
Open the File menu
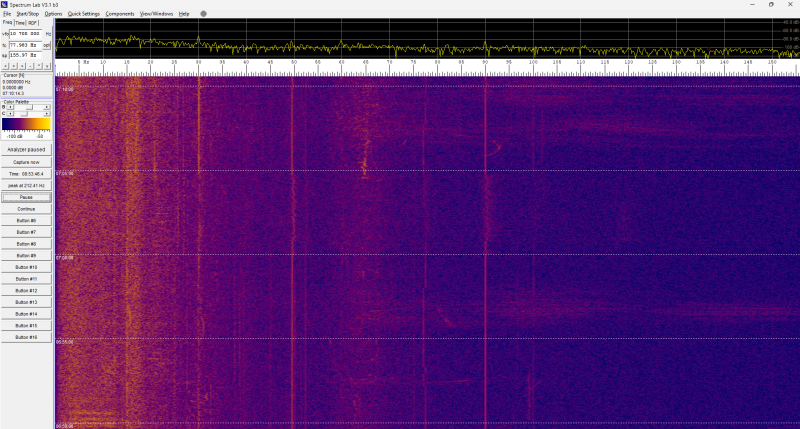coord(7,14)
